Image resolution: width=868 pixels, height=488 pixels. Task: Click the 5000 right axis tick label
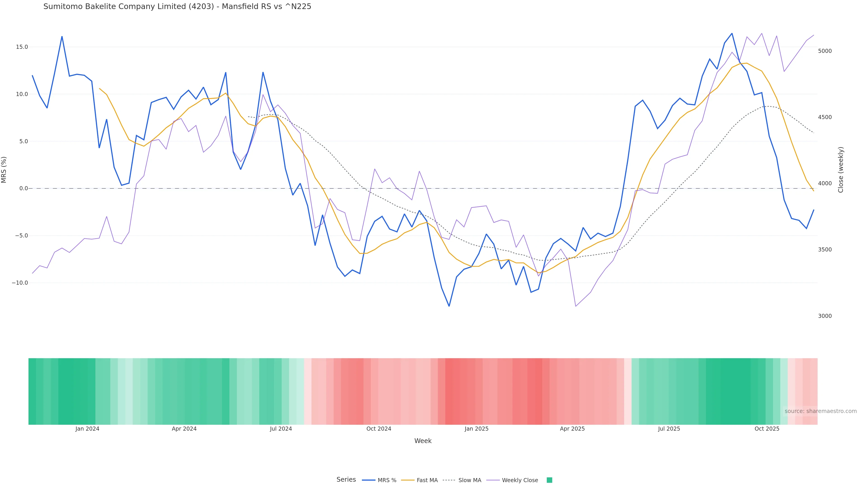pos(825,51)
